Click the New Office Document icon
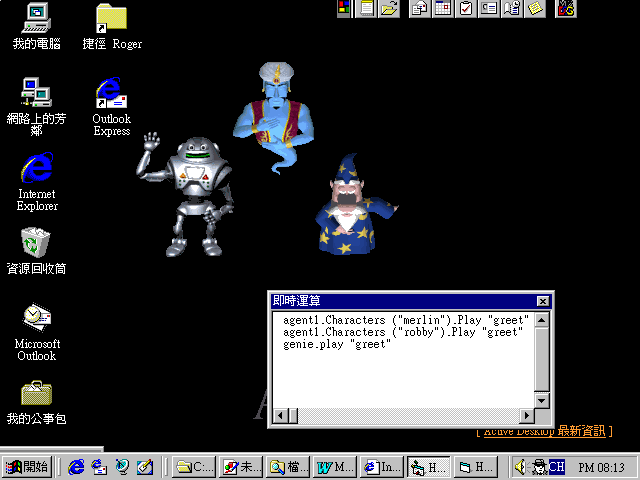This screenshot has width=640, height=480. click(x=367, y=9)
